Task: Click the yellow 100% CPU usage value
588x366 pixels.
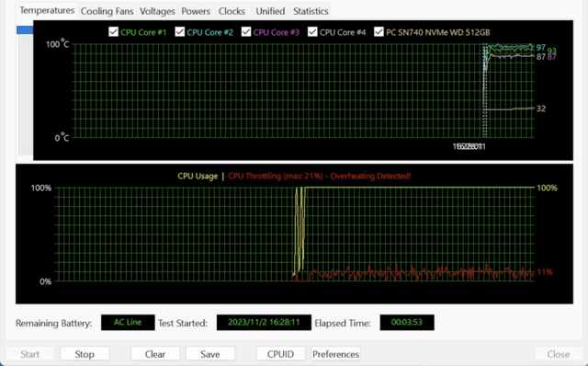Action: 548,188
